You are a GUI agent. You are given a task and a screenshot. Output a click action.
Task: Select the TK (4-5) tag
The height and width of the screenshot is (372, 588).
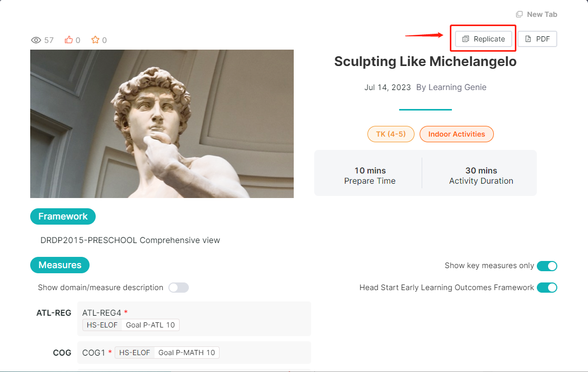click(x=391, y=134)
